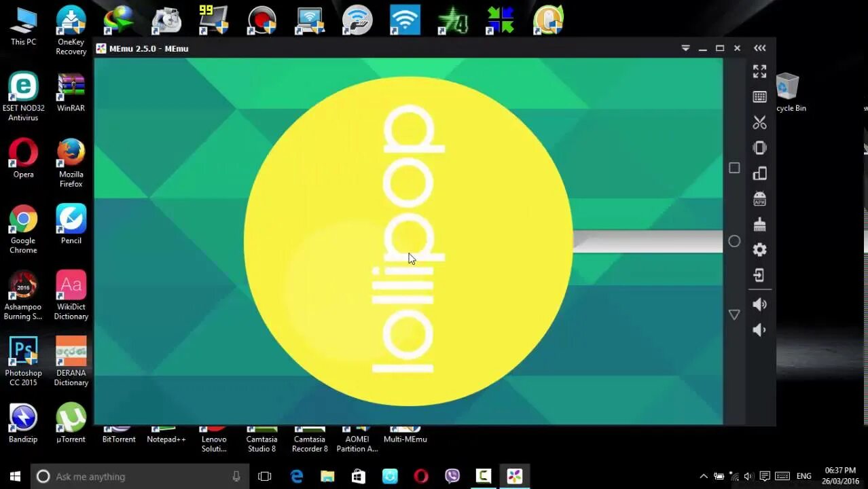The height and width of the screenshot is (489, 868).
Task: Select Notepad++ desktop shortcut
Action: [x=166, y=435]
